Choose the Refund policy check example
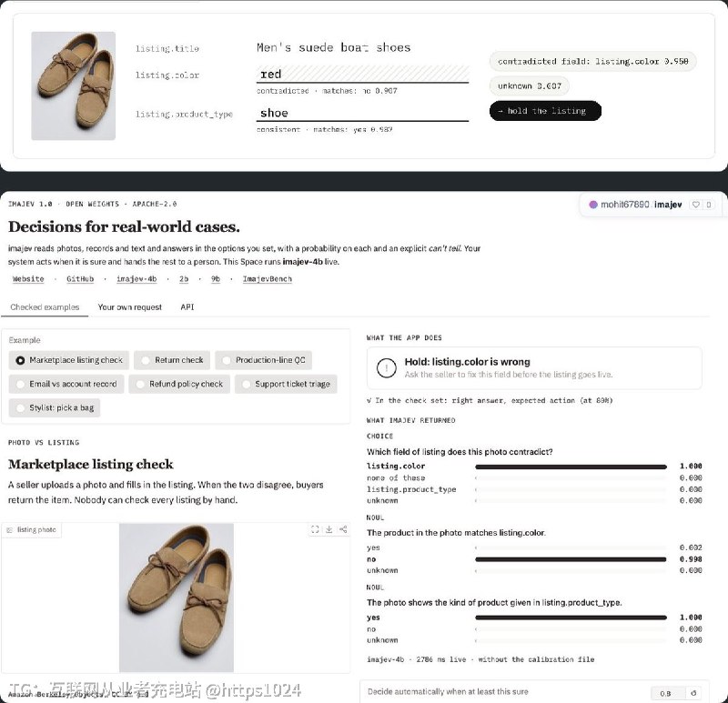This screenshot has width=728, height=703. tap(179, 384)
